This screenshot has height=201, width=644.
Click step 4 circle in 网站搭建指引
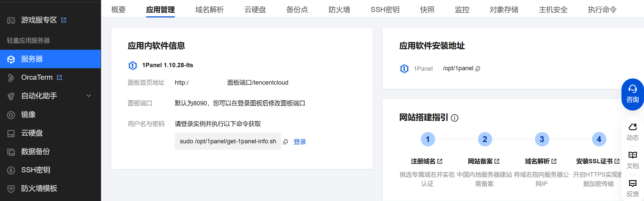(x=599, y=139)
